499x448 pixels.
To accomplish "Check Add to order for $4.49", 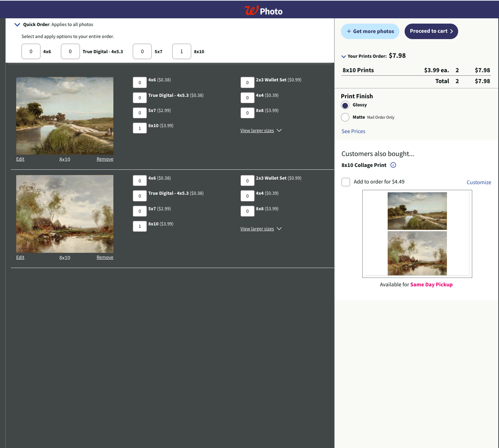I will point(346,182).
